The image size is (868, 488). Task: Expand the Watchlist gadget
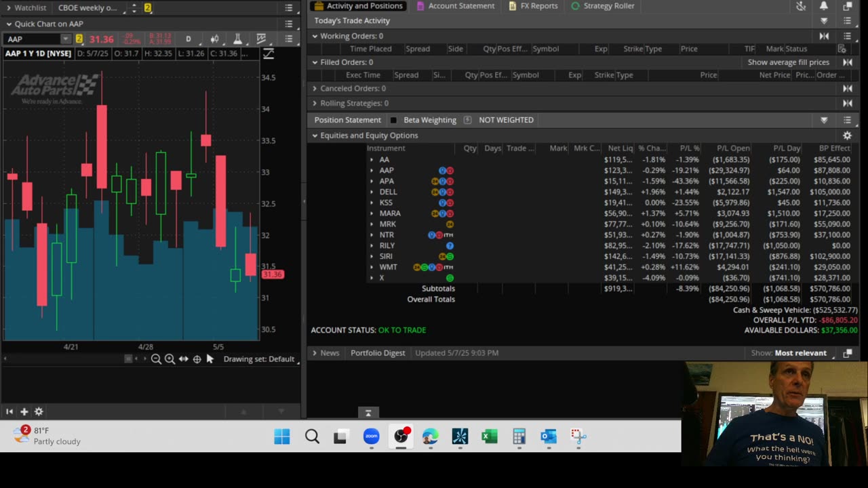[x=9, y=7]
